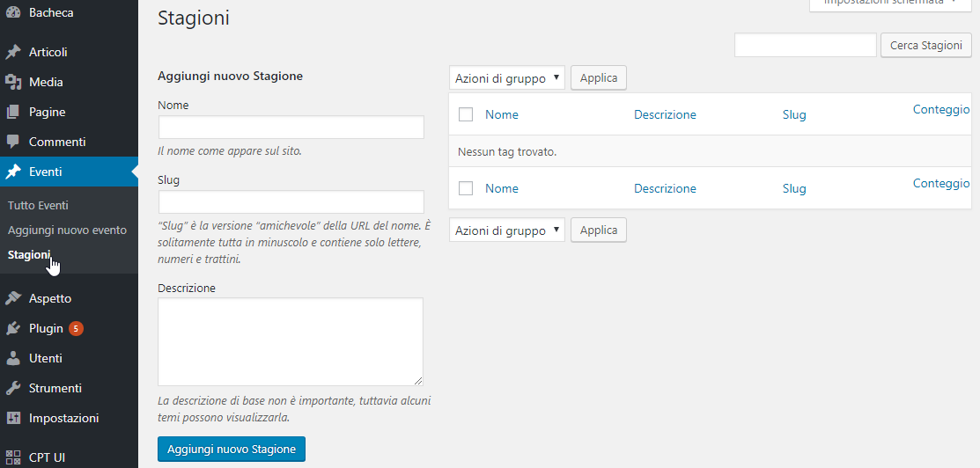Expand the Impostazioni schermata panel

[890, 3]
